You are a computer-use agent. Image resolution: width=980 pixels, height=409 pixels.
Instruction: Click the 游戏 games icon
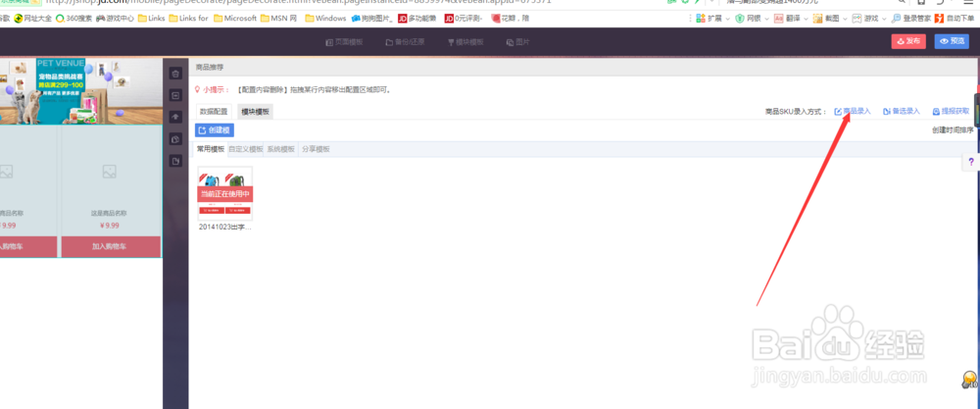(x=857, y=18)
